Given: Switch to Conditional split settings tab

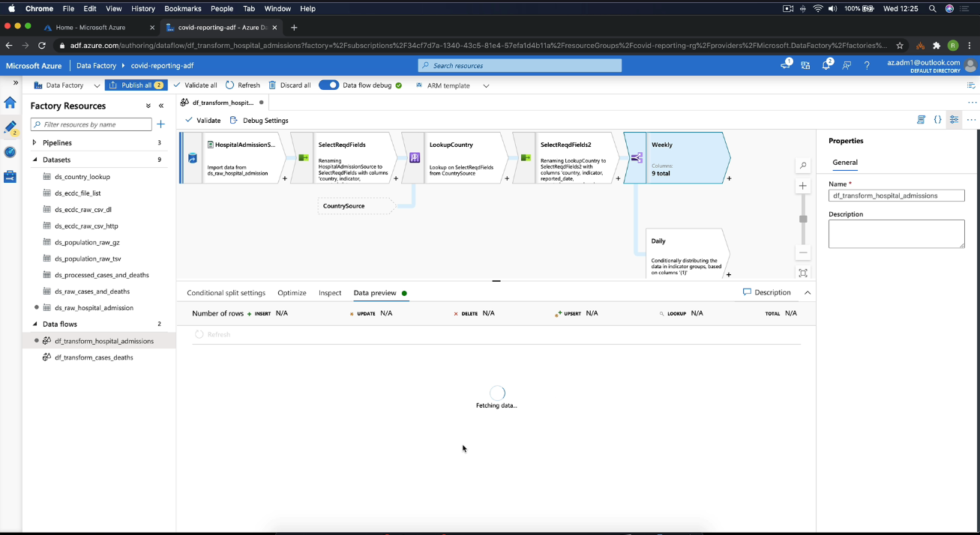Looking at the screenshot, I should coord(226,293).
